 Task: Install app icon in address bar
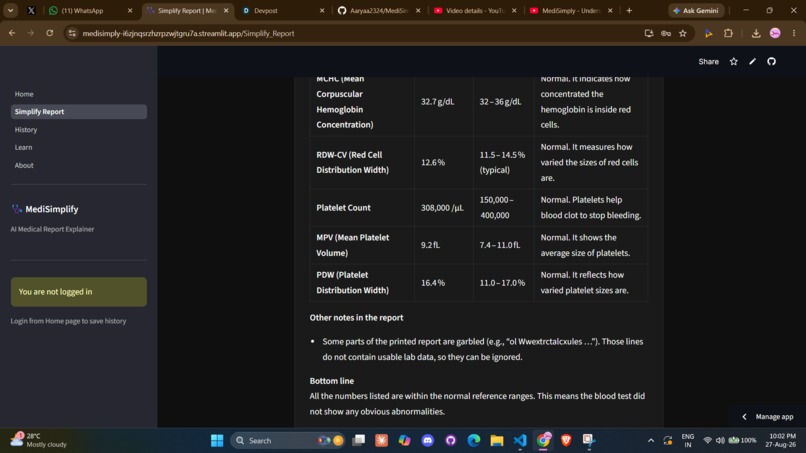(x=649, y=33)
